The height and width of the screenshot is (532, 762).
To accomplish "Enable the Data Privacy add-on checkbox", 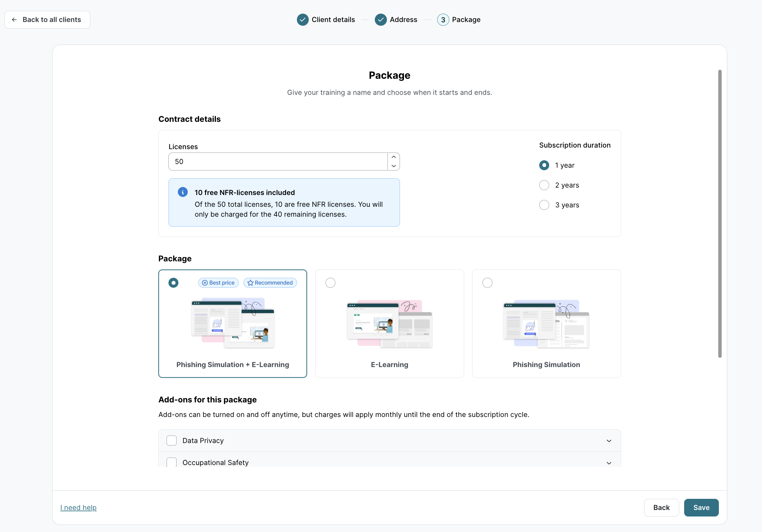I will pos(171,441).
